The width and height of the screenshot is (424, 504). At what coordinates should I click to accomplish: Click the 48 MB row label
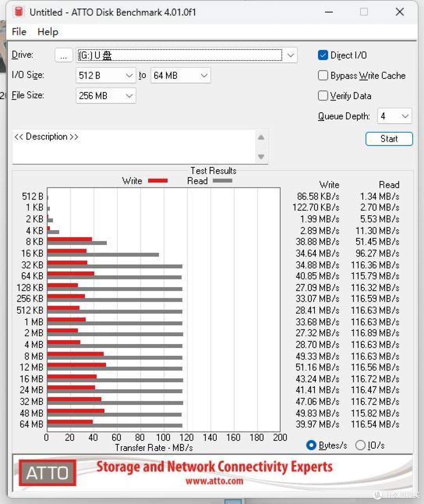(x=31, y=414)
